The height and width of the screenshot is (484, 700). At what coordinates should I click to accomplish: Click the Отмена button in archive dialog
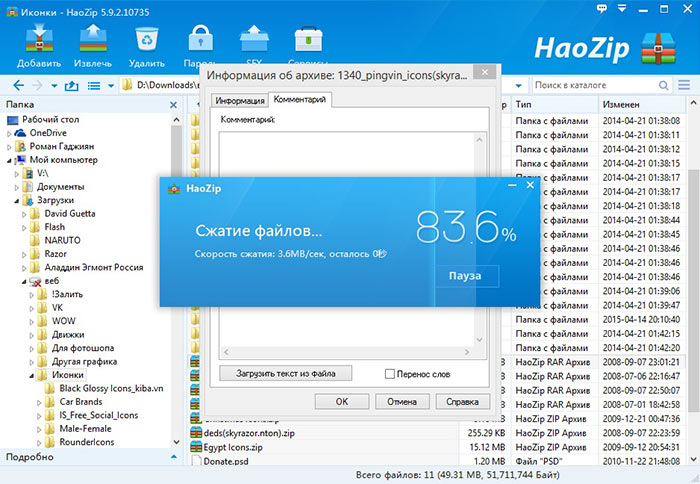(x=401, y=401)
